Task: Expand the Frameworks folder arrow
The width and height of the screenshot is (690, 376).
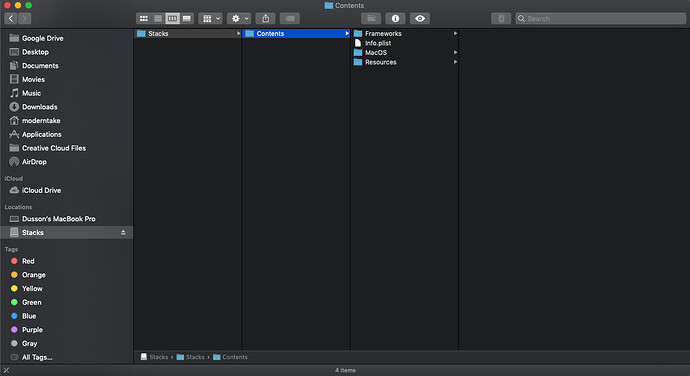Action: point(455,33)
